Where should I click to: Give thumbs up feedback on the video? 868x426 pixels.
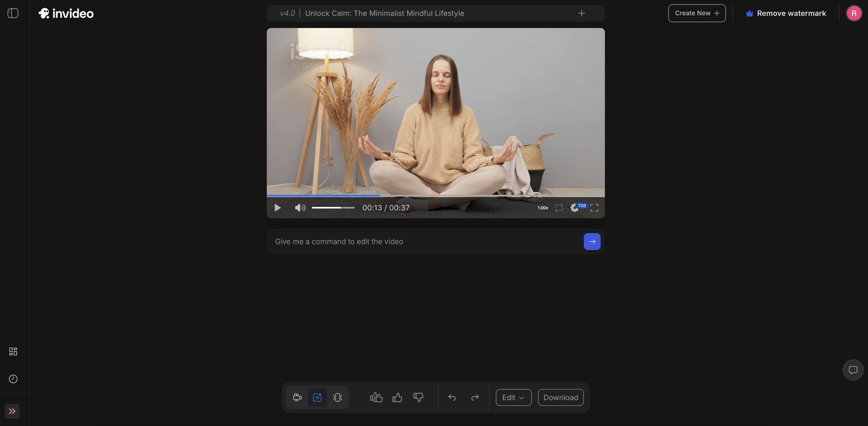pos(398,397)
